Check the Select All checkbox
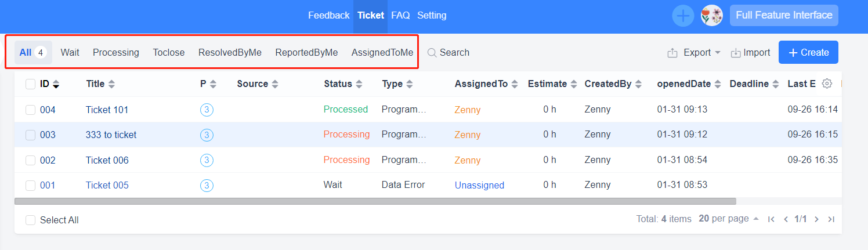The width and height of the screenshot is (868, 250). pos(31,220)
